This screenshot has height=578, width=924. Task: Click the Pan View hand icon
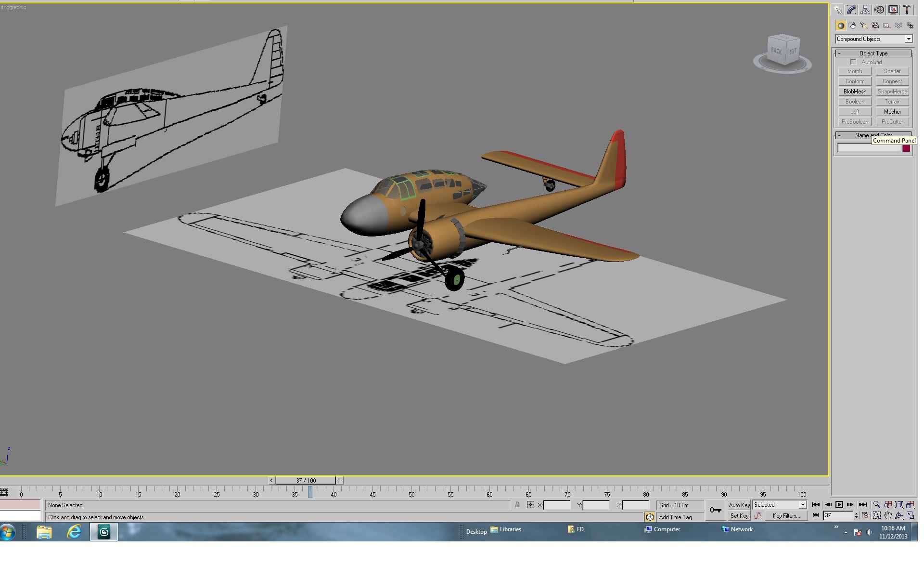coord(888,515)
